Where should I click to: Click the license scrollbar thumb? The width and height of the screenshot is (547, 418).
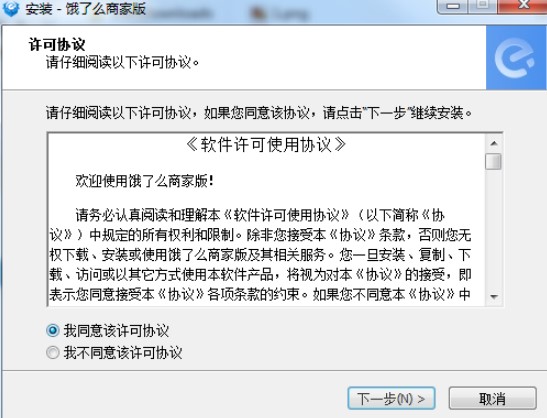(x=493, y=161)
